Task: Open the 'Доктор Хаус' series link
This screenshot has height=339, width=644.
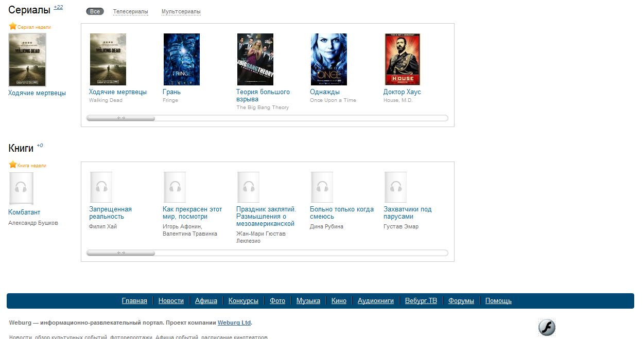Action: click(402, 92)
